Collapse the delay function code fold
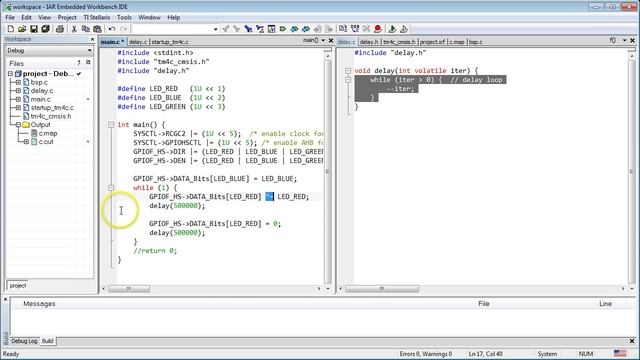The height and width of the screenshot is (360, 640). (348, 71)
